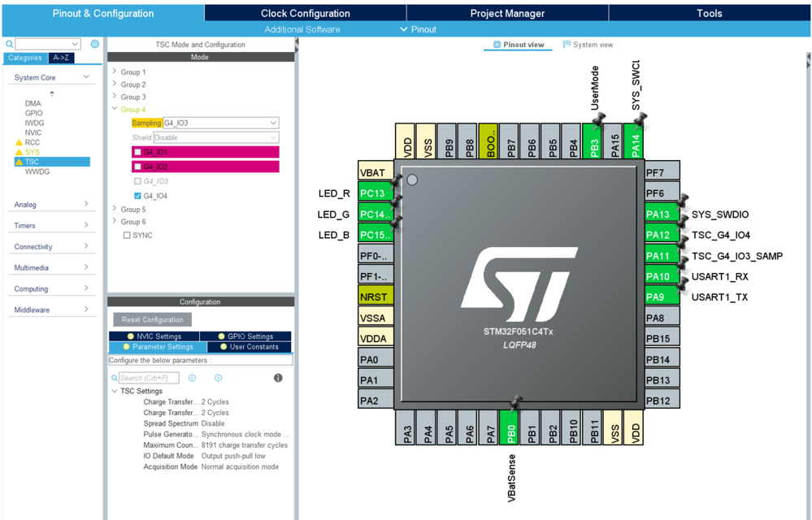Click the next search result arrow icon

pyautogui.click(x=218, y=378)
